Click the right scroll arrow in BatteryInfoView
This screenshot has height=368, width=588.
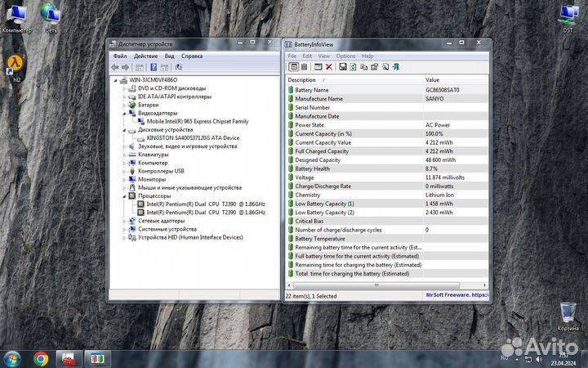pyautogui.click(x=484, y=285)
